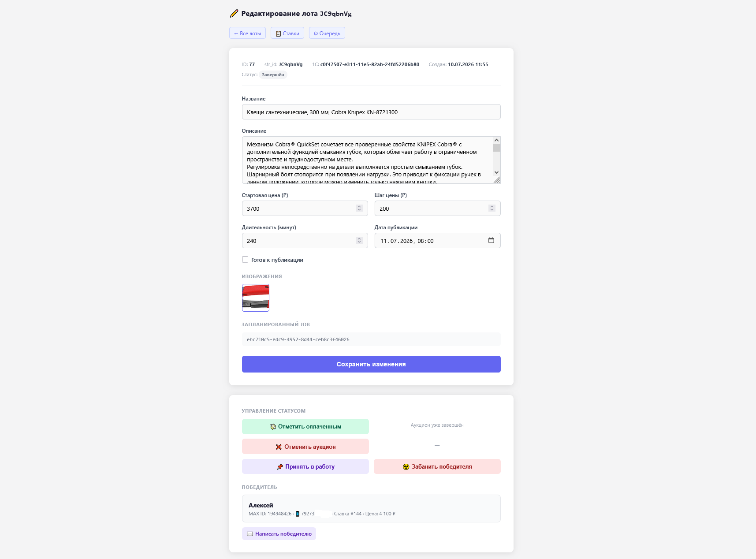Viewport: 756px width, 559px height.
Task: Click the phone icon in winner details
Action: 298,514
